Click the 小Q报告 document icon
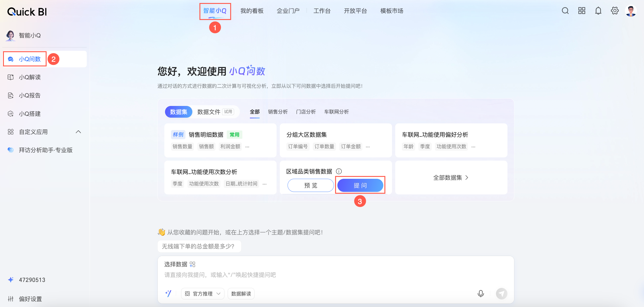 tap(11, 95)
